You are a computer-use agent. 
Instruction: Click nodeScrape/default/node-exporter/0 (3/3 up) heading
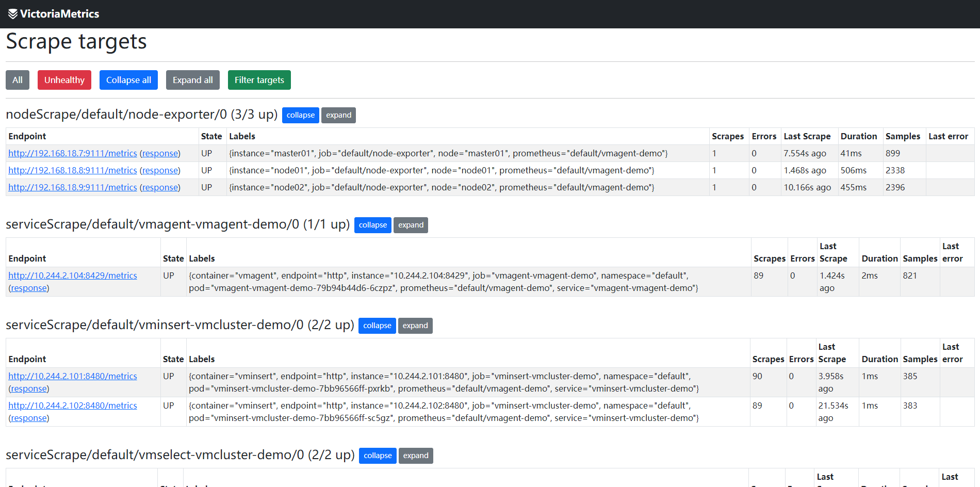point(142,115)
